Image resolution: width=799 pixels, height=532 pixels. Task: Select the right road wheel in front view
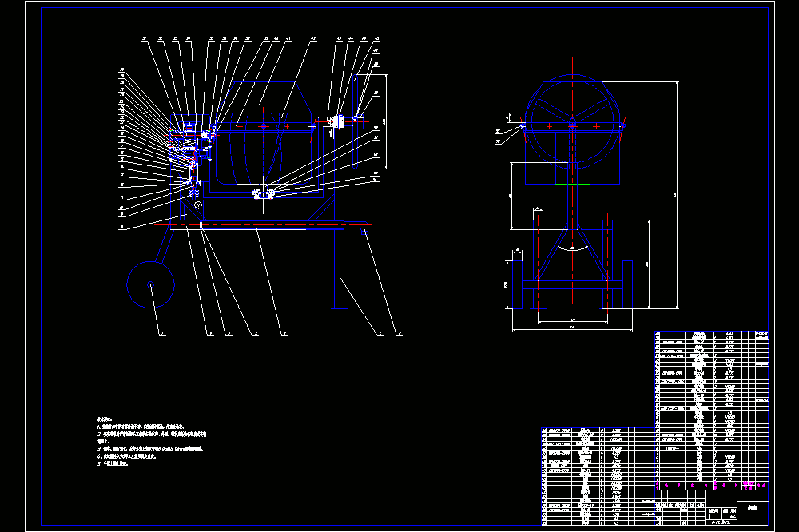[627, 285]
